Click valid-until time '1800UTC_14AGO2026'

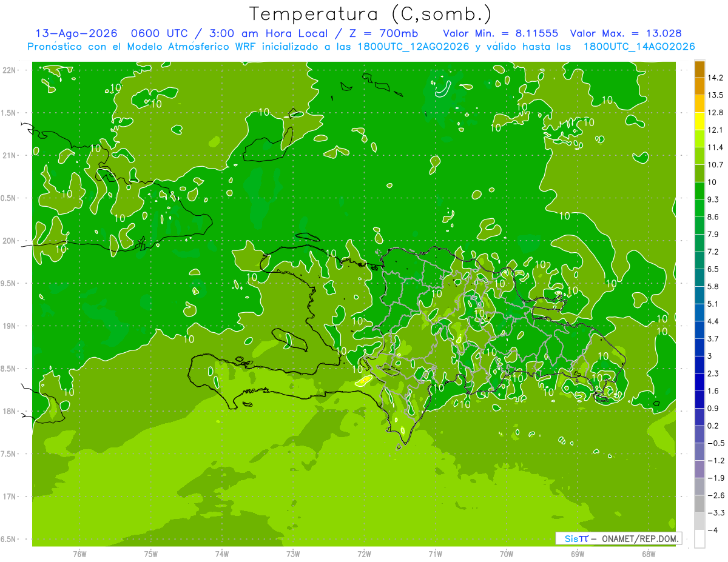coord(639,47)
